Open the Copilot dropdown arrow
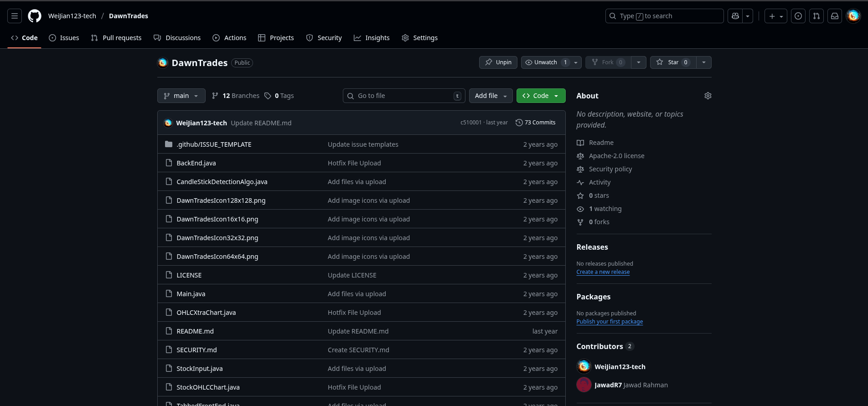 tap(748, 16)
